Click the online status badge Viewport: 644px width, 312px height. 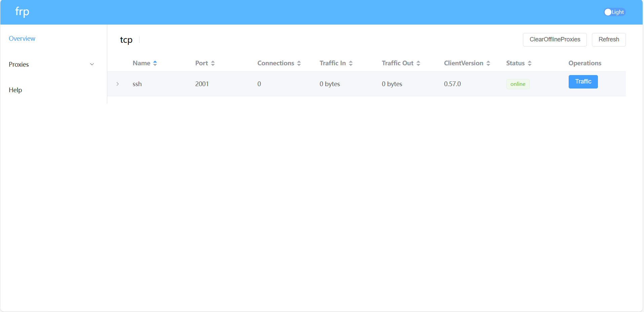click(518, 84)
